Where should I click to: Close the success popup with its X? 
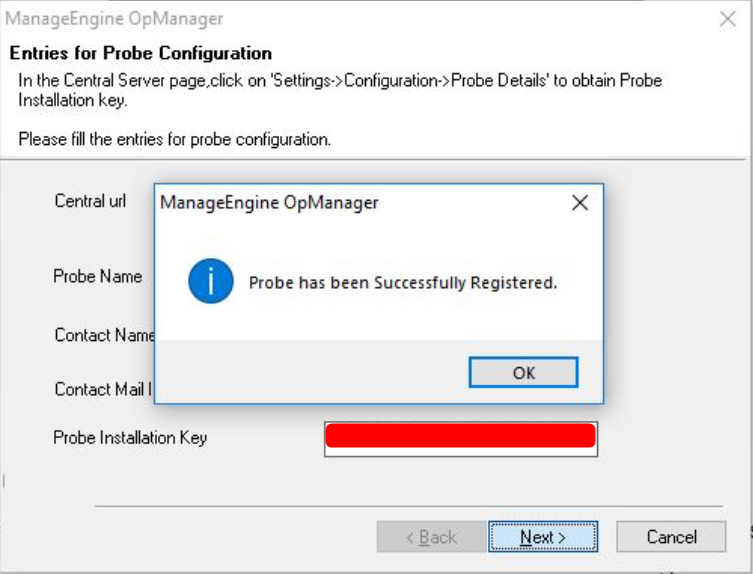579,203
